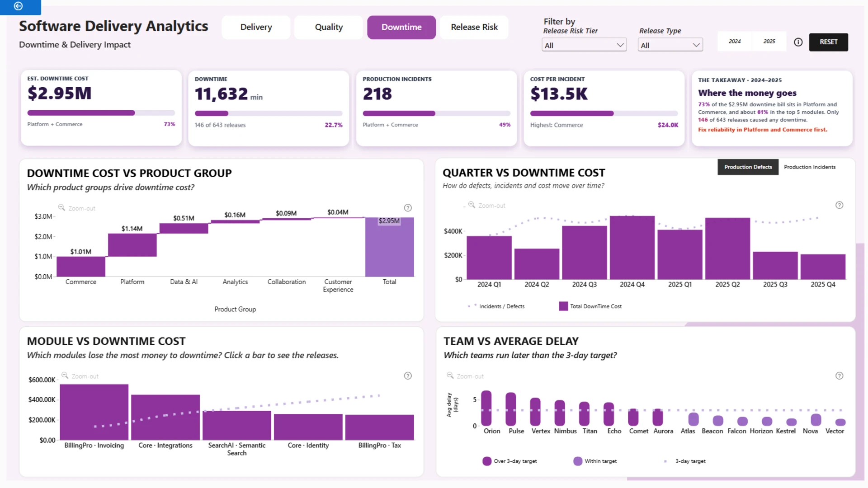Open help icon on Downtime Cost vs Product Group
The image size is (868, 488).
pos(408,208)
